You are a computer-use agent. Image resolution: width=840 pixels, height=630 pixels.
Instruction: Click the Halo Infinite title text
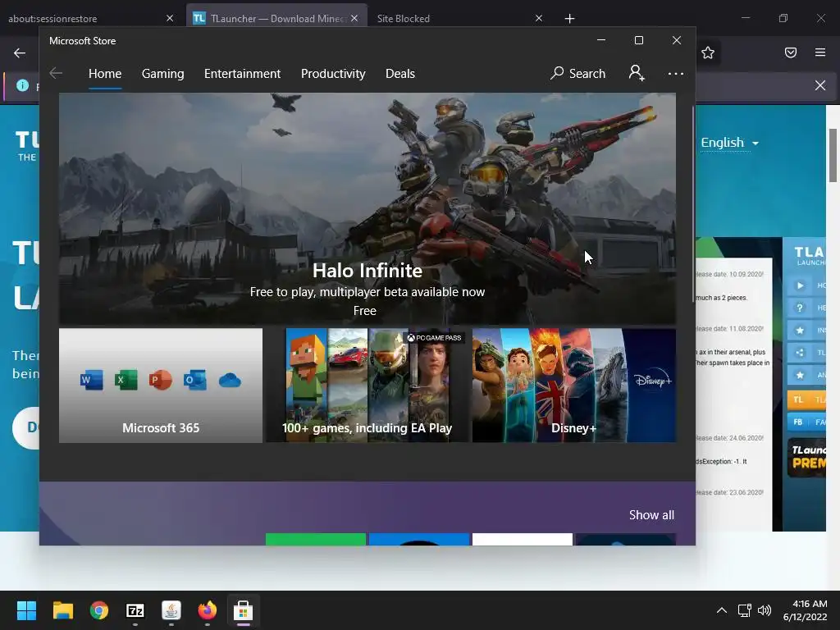click(367, 271)
